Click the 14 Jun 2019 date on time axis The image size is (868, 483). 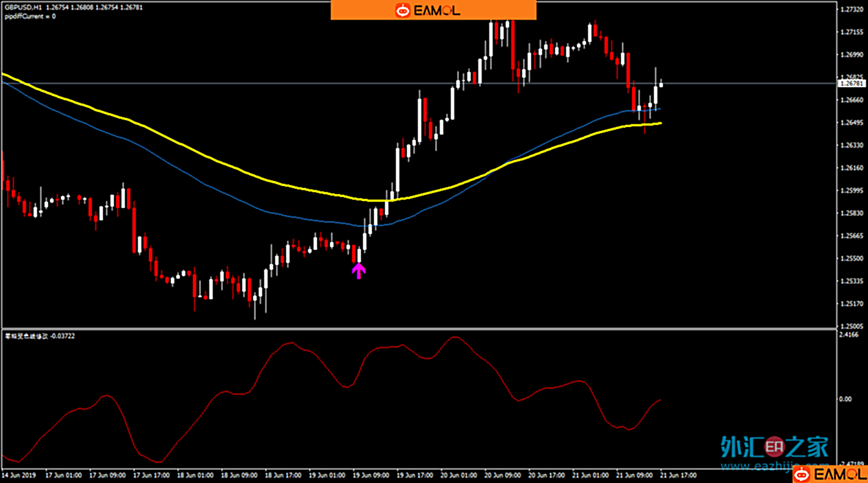click(18, 475)
